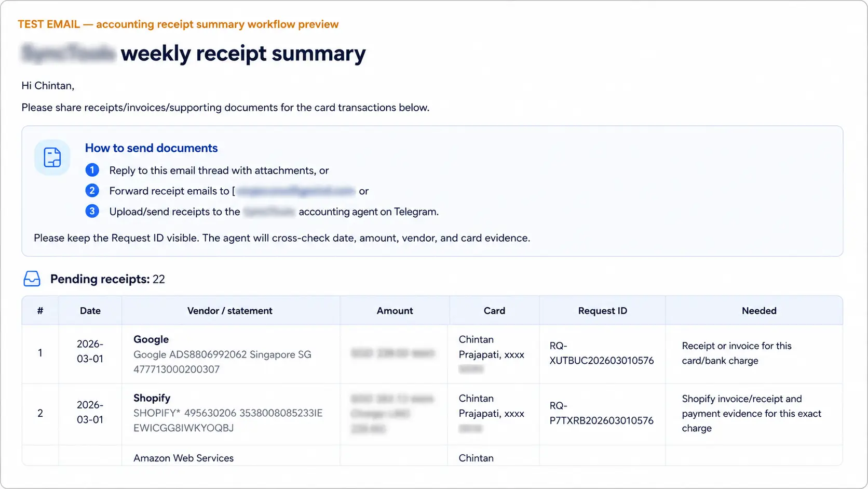The width and height of the screenshot is (868, 489).
Task: Click the blue step 2 circle badge
Action: (92, 191)
